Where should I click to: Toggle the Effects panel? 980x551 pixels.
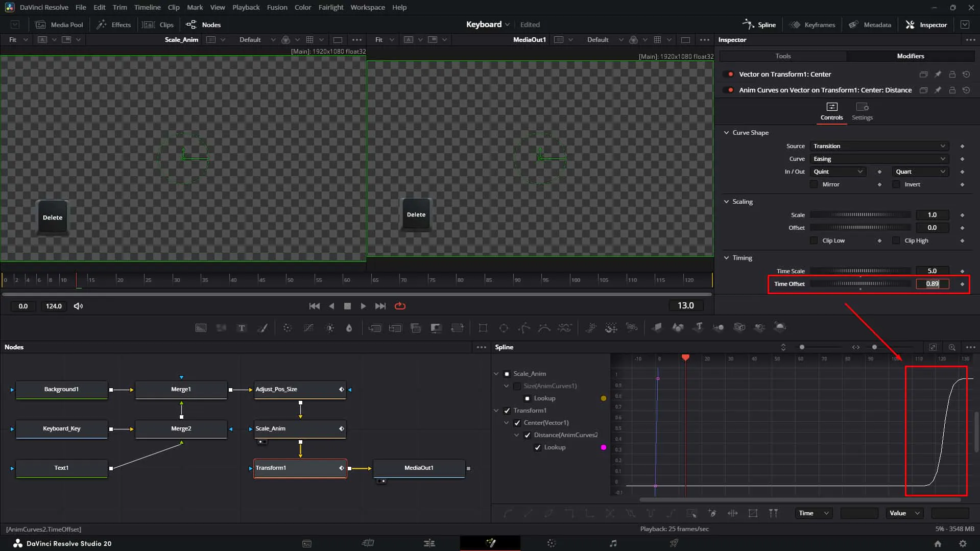[114, 25]
